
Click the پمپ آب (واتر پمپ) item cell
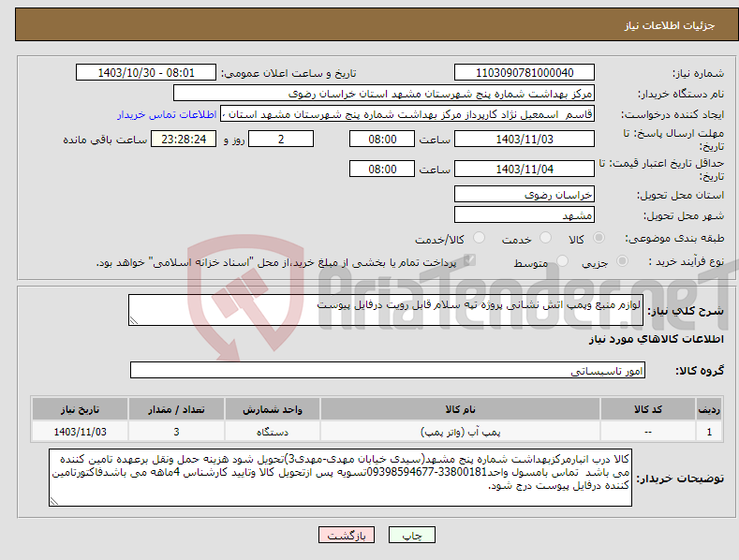pyautogui.click(x=460, y=432)
